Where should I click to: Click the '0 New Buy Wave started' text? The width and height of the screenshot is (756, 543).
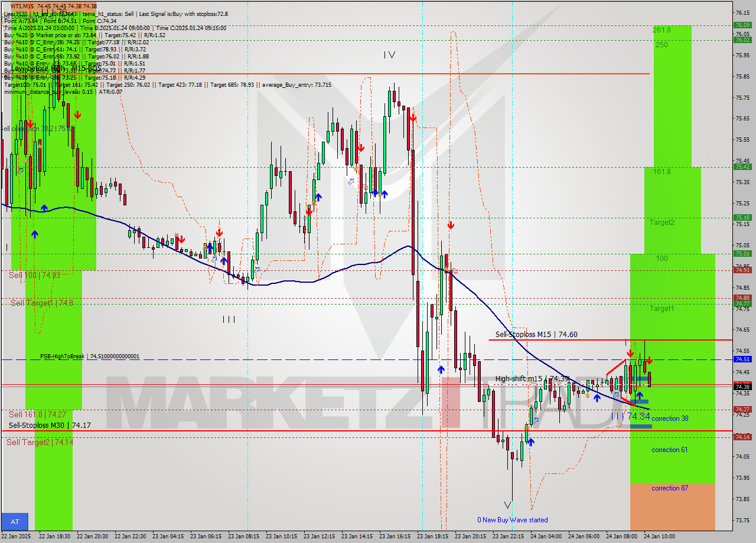(x=513, y=520)
